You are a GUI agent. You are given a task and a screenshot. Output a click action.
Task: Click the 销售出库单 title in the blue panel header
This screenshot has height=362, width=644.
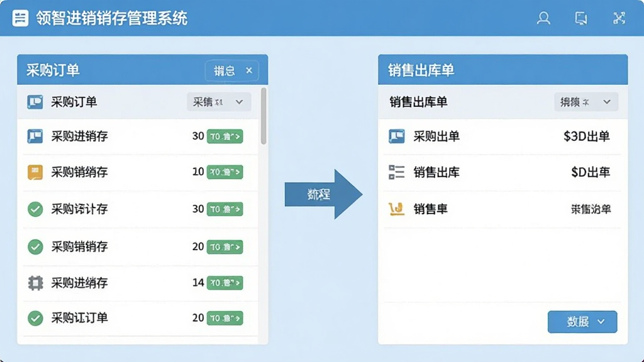click(421, 70)
